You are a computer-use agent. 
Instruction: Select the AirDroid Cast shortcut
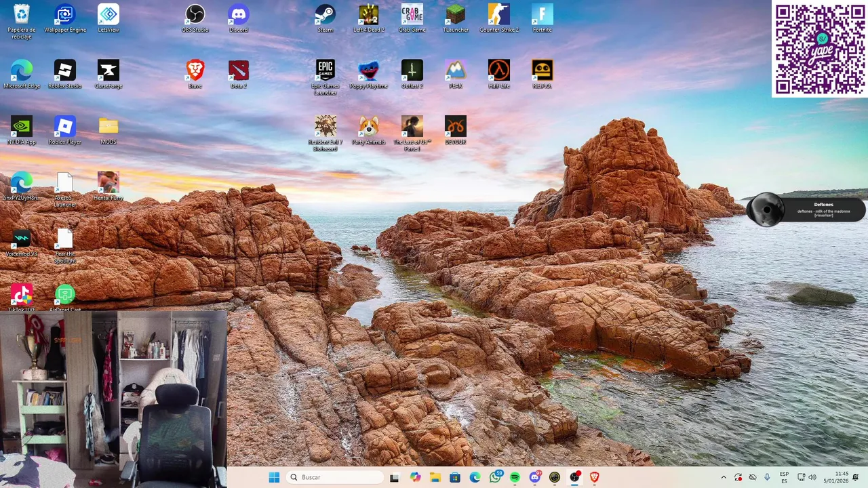65,298
